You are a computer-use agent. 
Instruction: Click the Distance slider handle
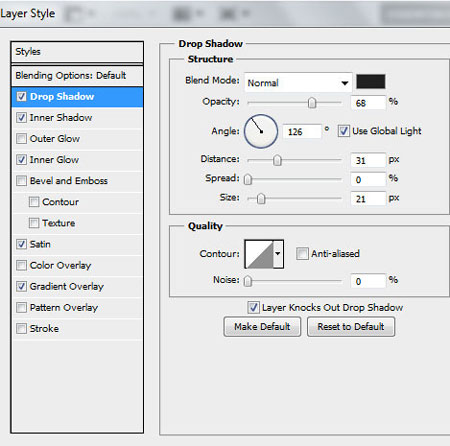click(x=277, y=160)
